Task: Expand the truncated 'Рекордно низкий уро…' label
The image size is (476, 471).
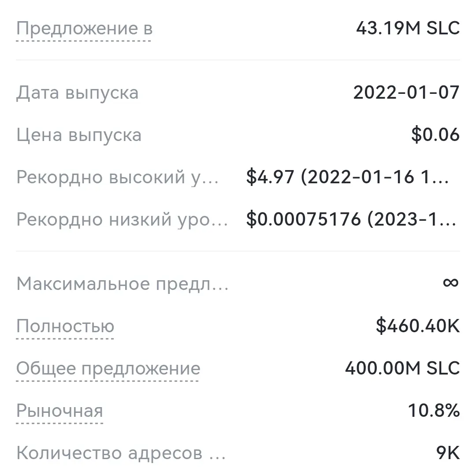Action: (122, 219)
